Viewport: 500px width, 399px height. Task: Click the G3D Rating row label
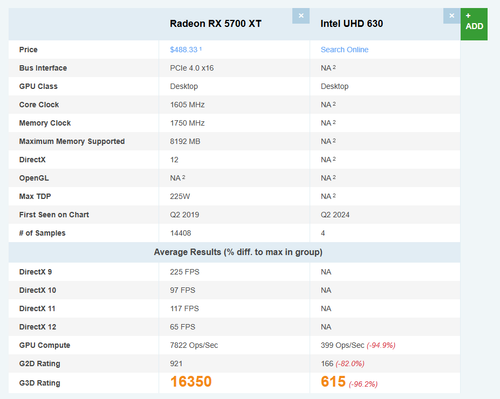click(x=39, y=383)
